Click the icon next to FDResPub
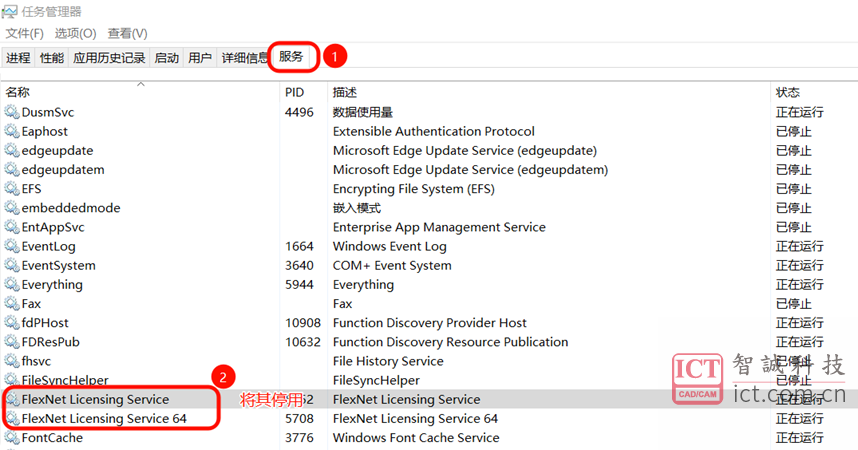858x450 pixels. [x=12, y=342]
